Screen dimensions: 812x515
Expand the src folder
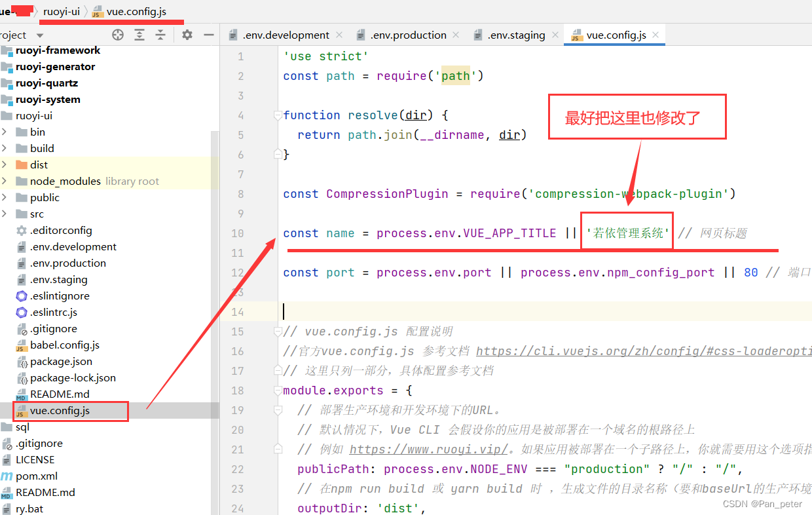[x=4, y=214]
